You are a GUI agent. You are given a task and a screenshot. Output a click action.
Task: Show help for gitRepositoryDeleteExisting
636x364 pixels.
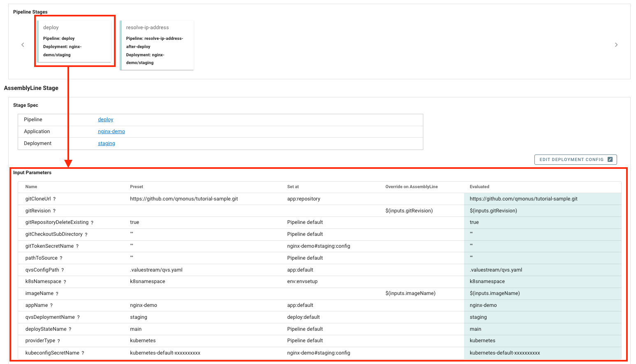point(92,223)
